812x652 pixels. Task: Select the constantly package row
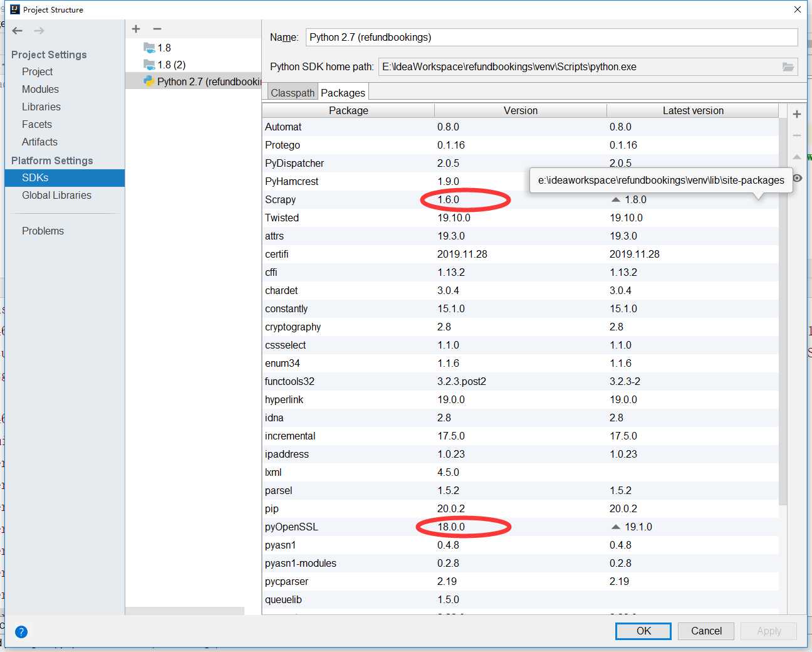tap(521, 308)
